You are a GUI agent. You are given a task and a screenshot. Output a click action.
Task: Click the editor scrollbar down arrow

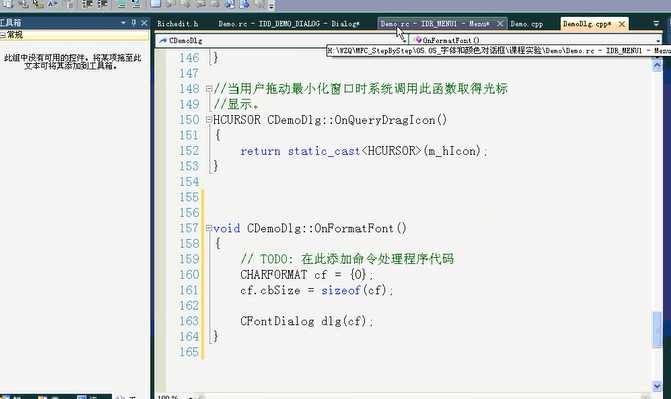657,386
